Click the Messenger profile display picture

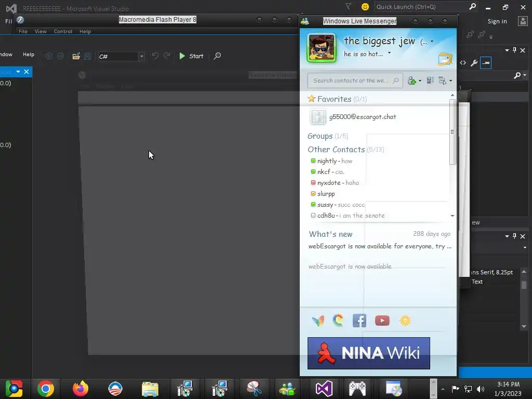321,48
